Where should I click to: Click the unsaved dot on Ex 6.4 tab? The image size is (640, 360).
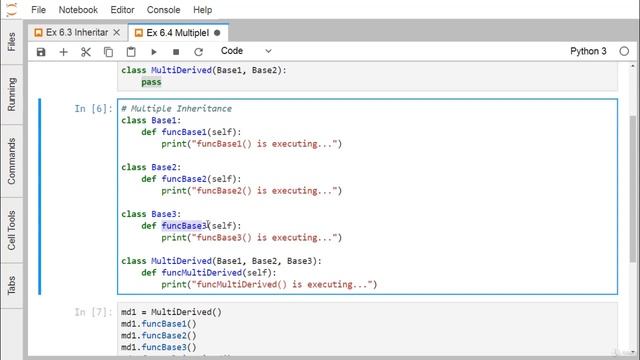[x=217, y=33]
